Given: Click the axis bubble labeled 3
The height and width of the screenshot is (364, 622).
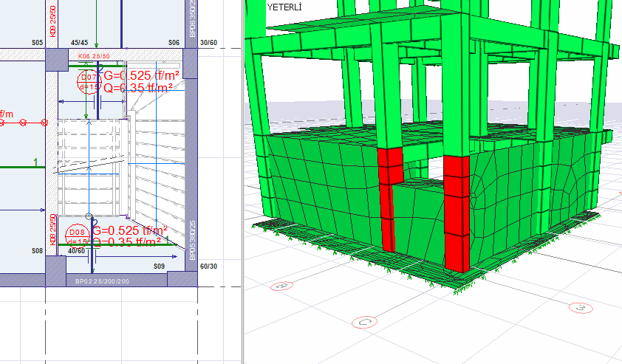Looking at the screenshot, I should pyautogui.click(x=581, y=306).
